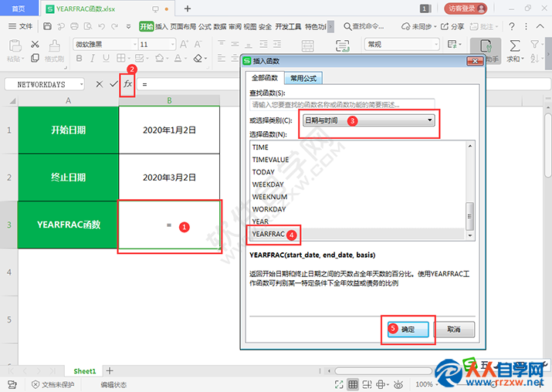Viewport: 552px width, 392px height.
Task: Click the Sheet1 sheet tab
Action: tap(84, 371)
